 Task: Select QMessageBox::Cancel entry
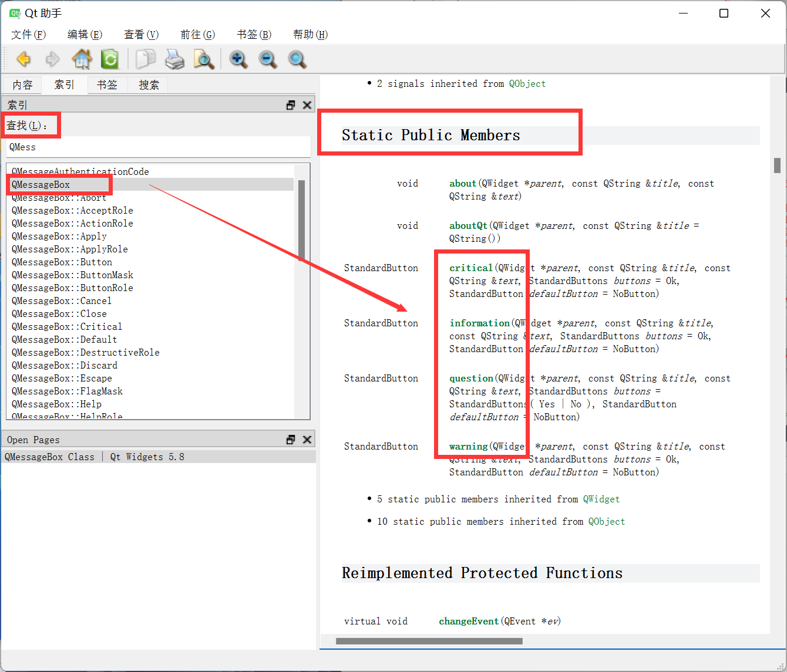(x=62, y=300)
